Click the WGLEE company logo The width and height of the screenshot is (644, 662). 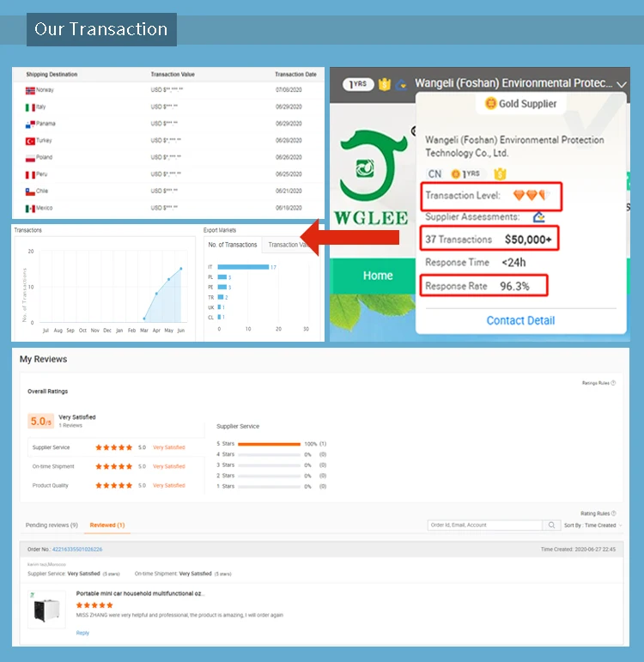[x=372, y=178]
